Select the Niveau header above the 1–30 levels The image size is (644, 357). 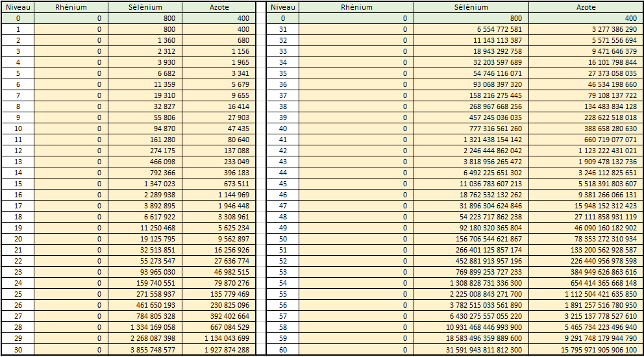18,7
